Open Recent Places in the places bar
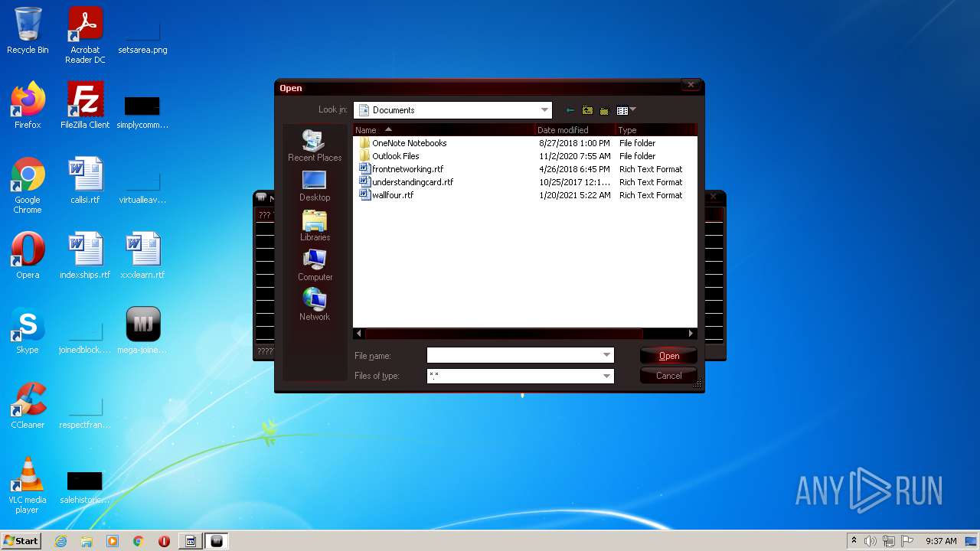The image size is (980, 551). pos(315,145)
